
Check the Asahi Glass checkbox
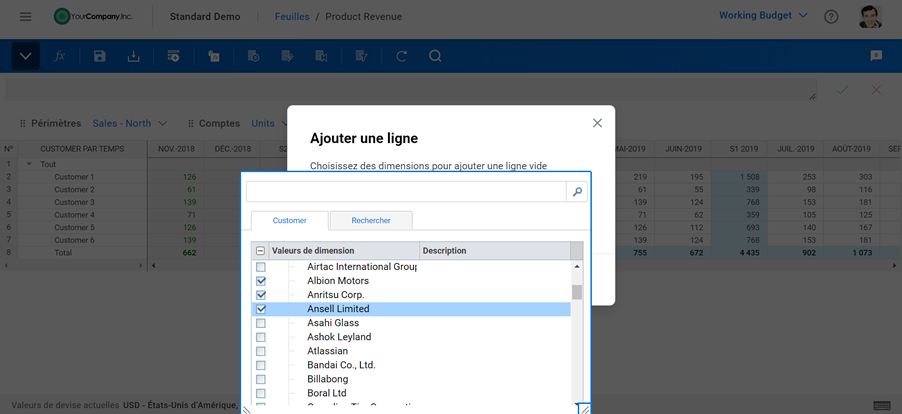[x=261, y=323]
